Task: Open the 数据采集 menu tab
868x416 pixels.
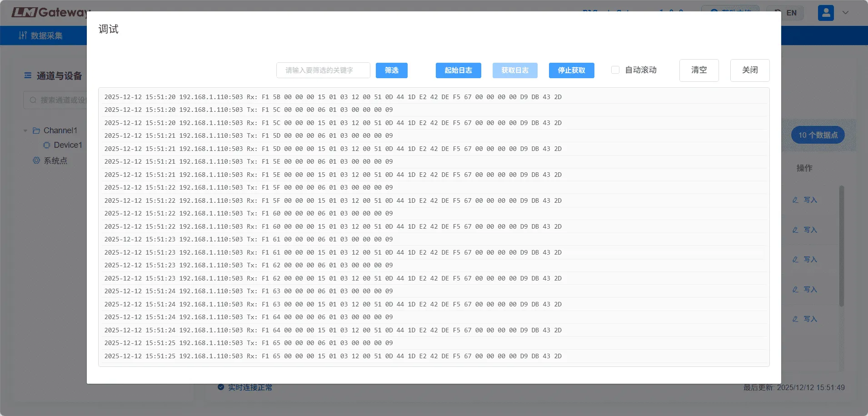Action: [41, 35]
